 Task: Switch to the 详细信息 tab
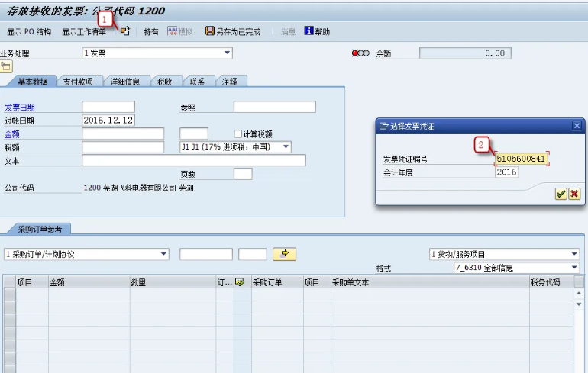[x=125, y=82]
